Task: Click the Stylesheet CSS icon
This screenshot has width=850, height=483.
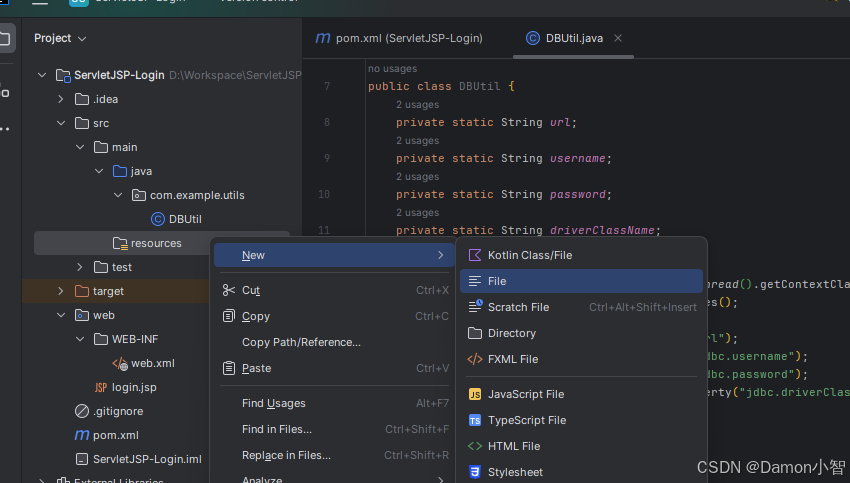Action: point(474,472)
